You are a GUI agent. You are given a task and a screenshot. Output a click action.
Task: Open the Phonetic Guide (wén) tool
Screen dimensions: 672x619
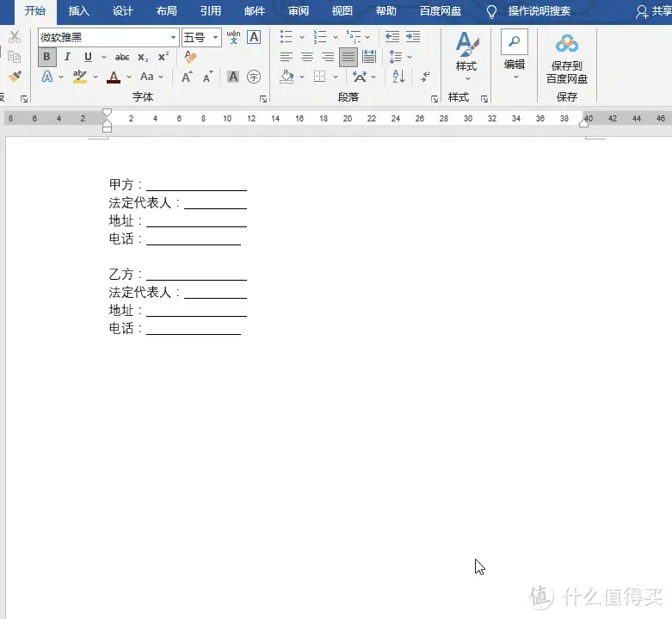[x=233, y=37]
